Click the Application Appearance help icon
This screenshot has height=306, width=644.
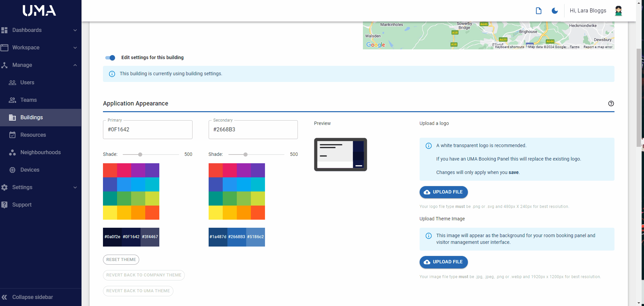(x=611, y=103)
